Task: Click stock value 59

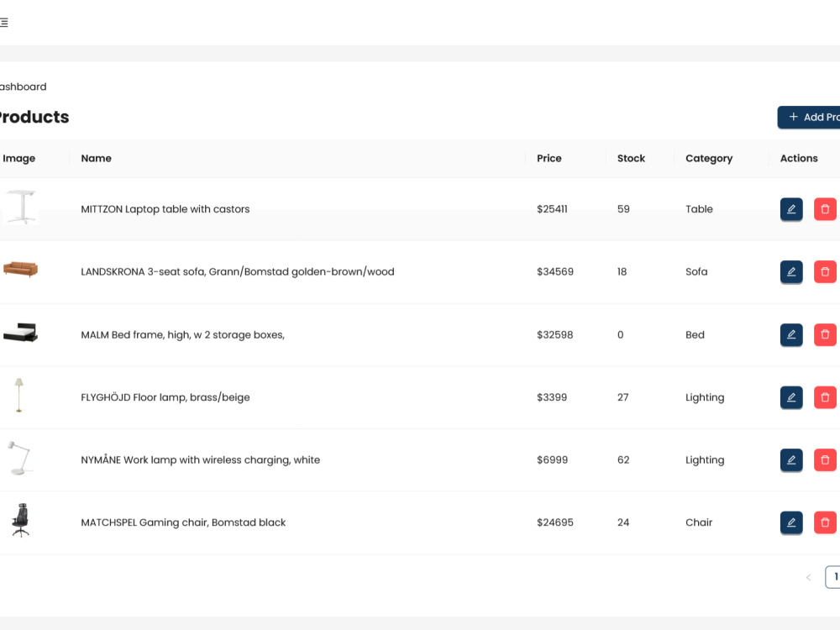Action: click(623, 209)
